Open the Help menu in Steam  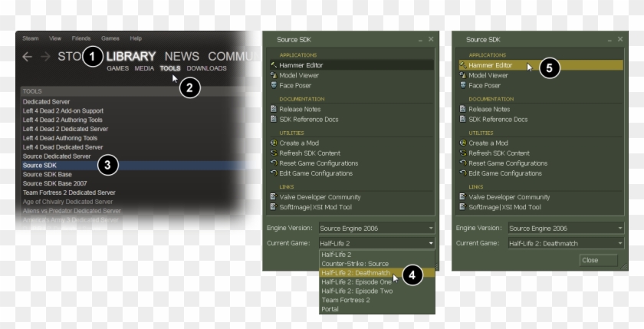pyautogui.click(x=136, y=38)
